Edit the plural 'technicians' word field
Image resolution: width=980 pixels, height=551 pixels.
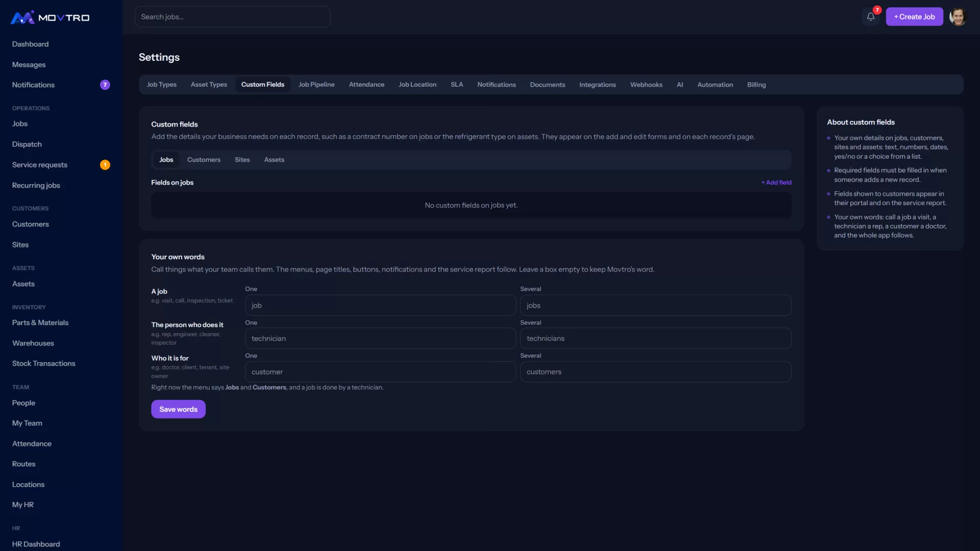[x=655, y=338]
